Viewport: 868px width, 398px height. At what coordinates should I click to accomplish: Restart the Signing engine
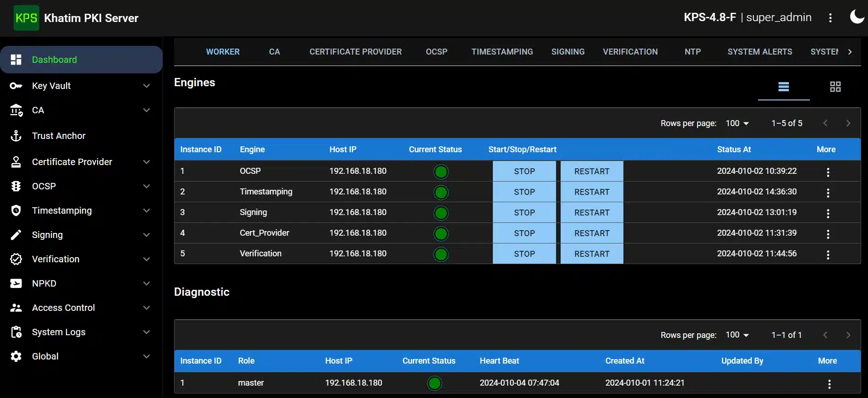pyautogui.click(x=592, y=213)
